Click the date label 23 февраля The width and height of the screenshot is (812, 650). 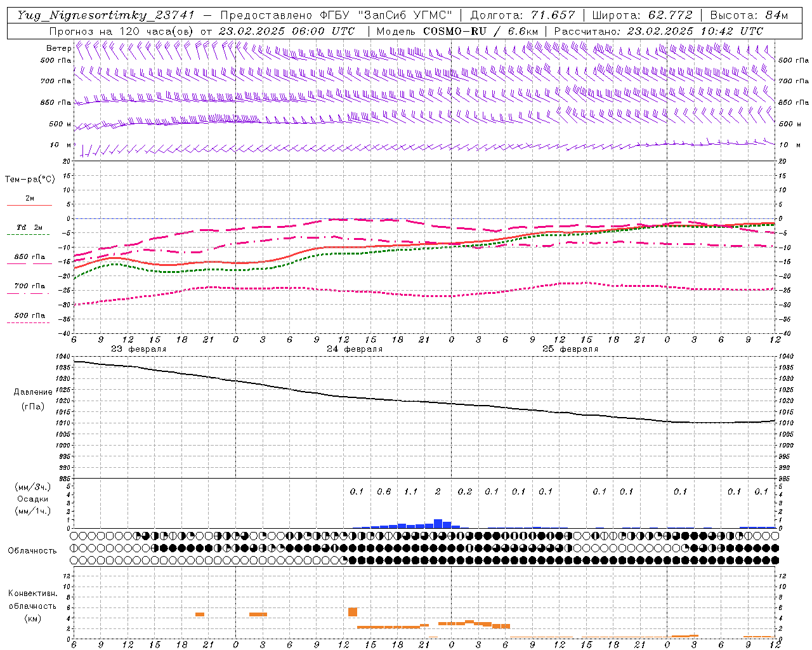138,349
